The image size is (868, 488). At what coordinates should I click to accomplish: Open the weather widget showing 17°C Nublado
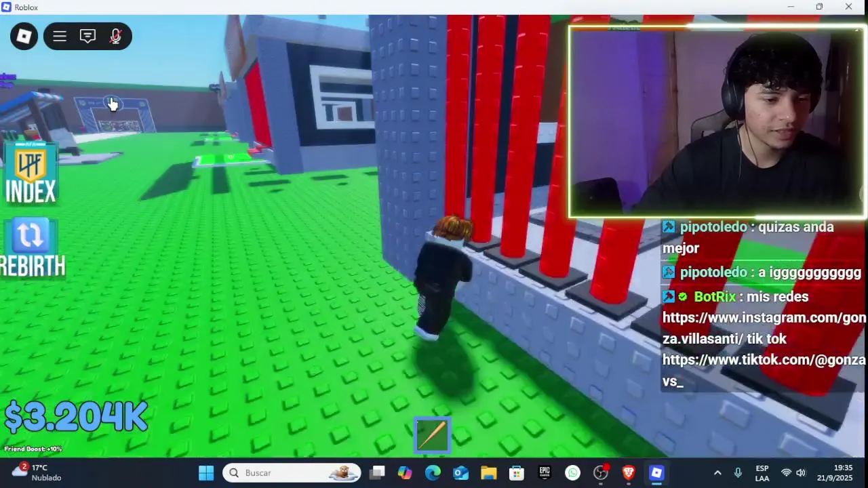click(x=37, y=472)
